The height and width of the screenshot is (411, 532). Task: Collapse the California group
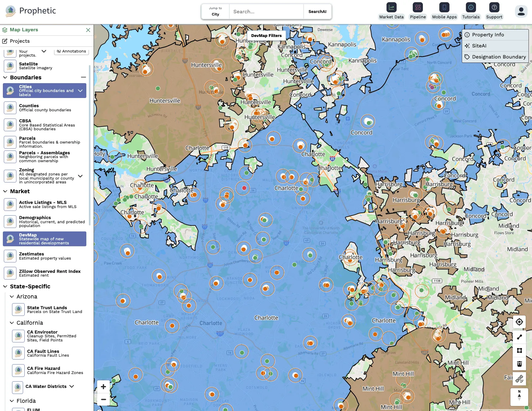(12, 323)
